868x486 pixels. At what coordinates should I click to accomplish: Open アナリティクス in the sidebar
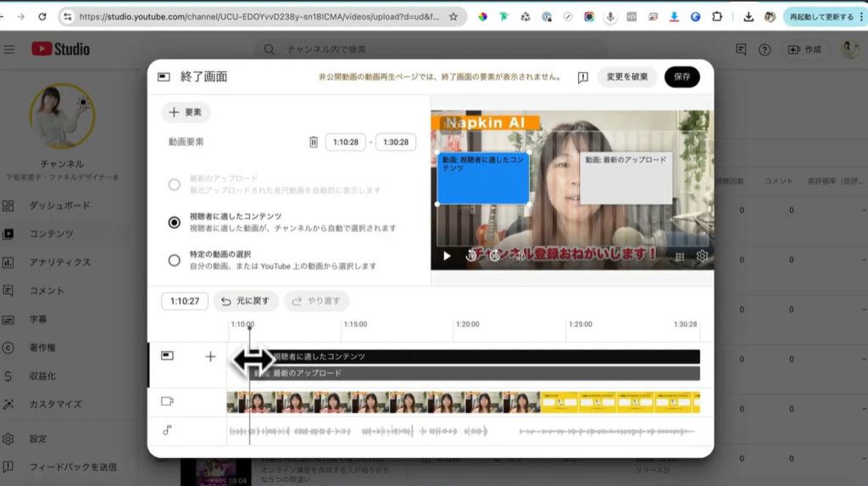click(x=59, y=262)
